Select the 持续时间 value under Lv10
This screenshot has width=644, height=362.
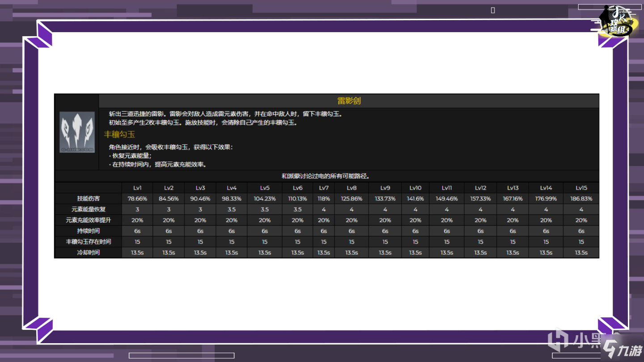(x=415, y=231)
